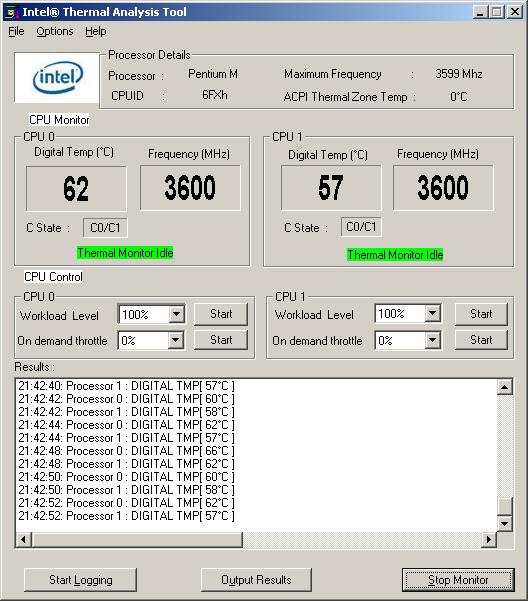The height and width of the screenshot is (601, 528).
Task: Expand CPU 0 Workload Level dropdown
Action: (176, 314)
